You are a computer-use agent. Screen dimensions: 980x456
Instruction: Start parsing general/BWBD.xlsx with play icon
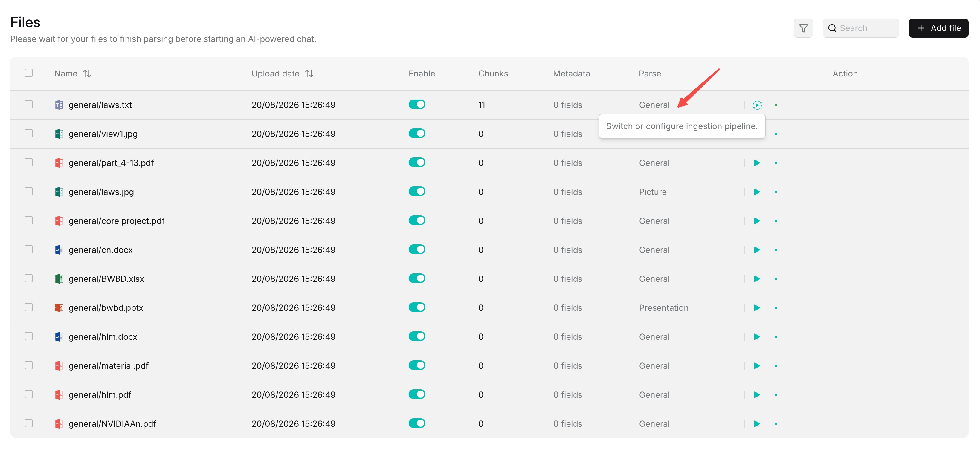point(757,279)
